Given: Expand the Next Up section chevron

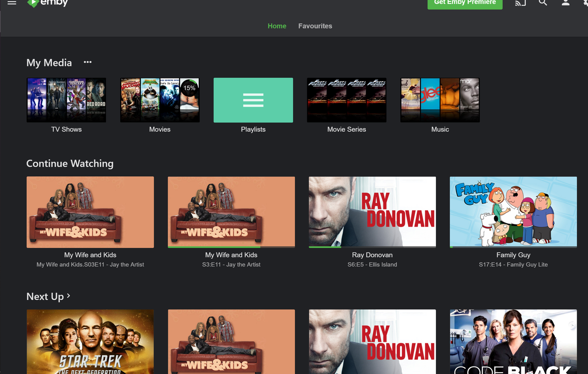Looking at the screenshot, I should 69,295.
